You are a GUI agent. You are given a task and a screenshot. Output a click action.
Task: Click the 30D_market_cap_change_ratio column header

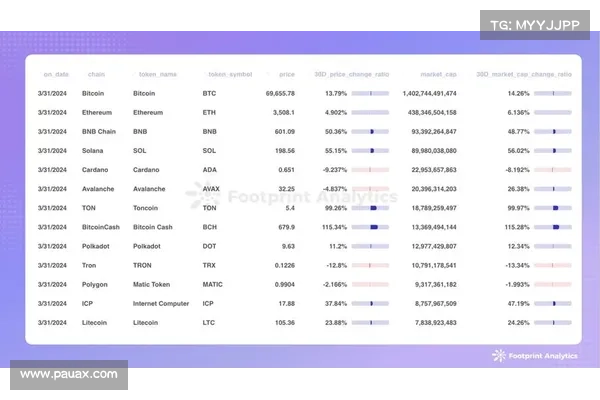(x=524, y=74)
